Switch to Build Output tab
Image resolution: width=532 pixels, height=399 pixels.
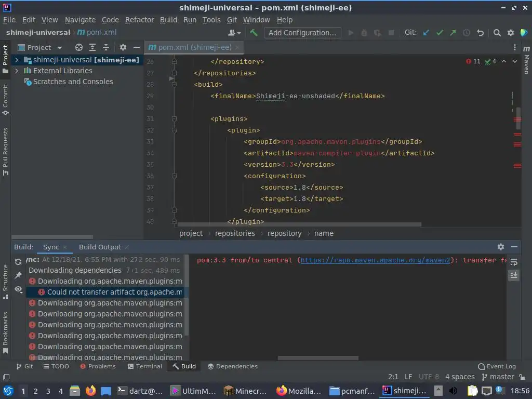point(100,247)
